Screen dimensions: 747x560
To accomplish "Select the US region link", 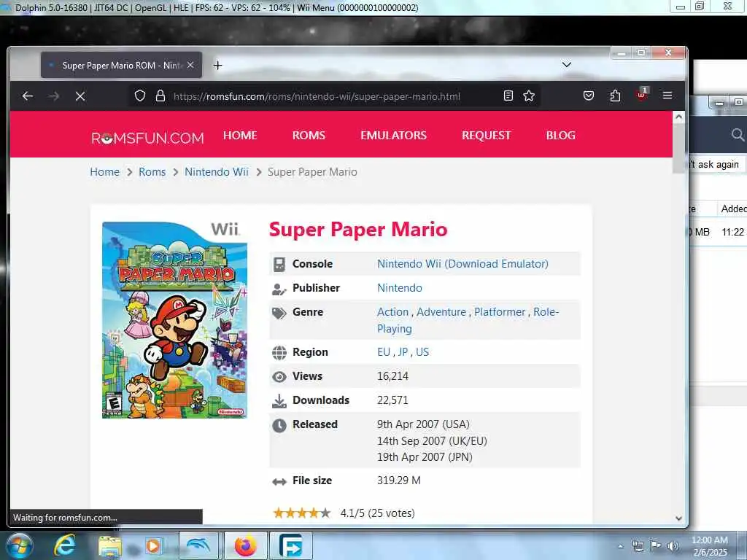I will [x=422, y=352].
